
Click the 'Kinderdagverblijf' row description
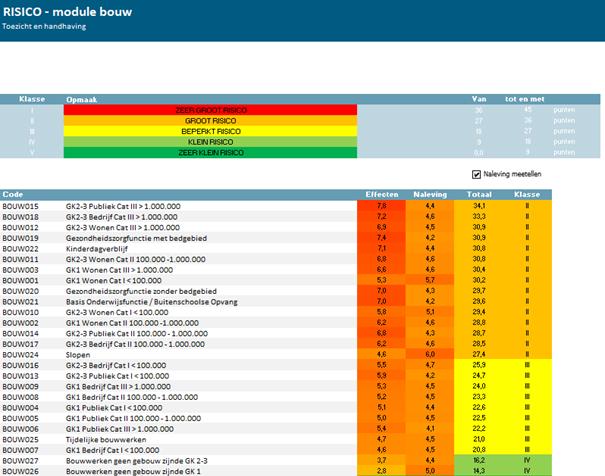(97, 248)
